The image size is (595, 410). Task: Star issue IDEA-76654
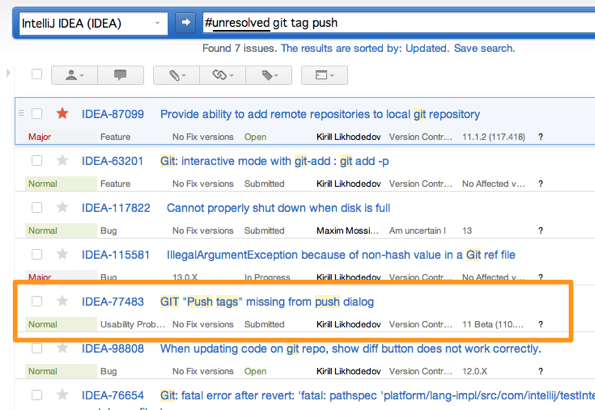point(62,395)
